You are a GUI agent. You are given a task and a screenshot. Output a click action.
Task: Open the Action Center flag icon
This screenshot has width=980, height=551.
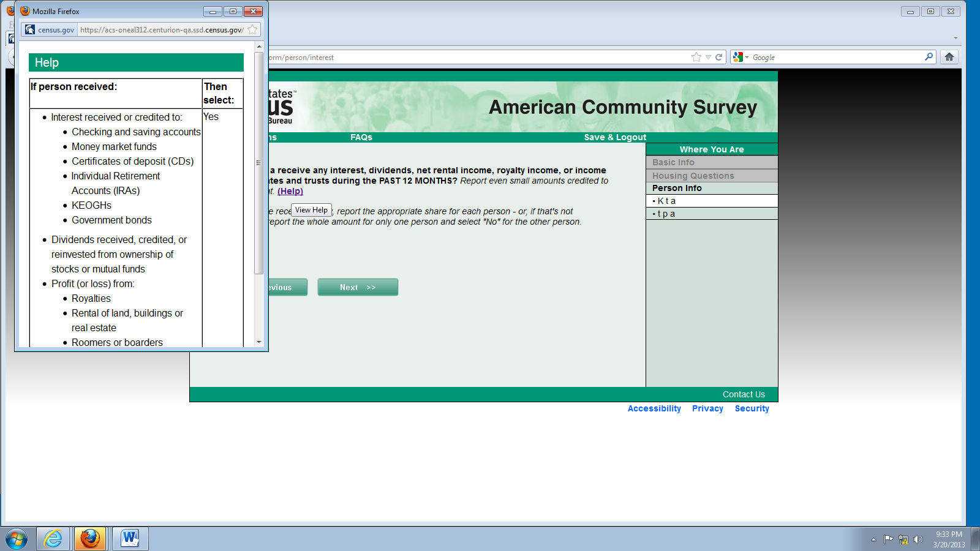click(x=888, y=539)
